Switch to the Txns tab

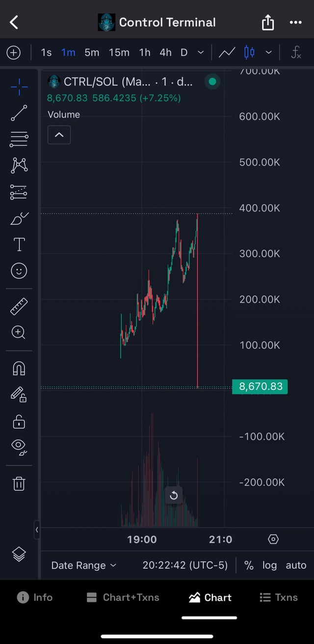tap(279, 597)
